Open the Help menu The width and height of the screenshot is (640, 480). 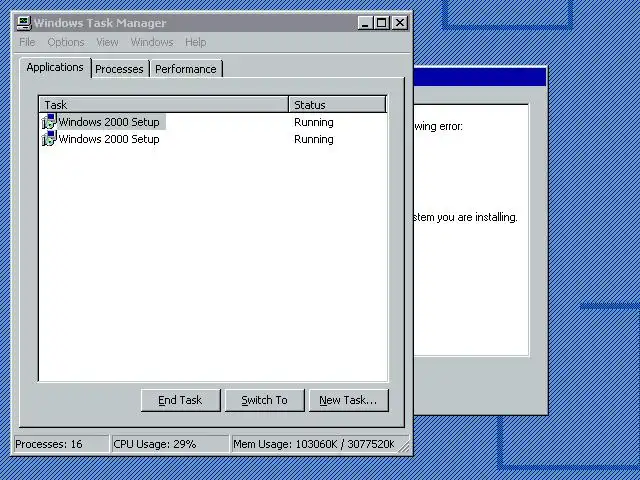click(x=196, y=42)
